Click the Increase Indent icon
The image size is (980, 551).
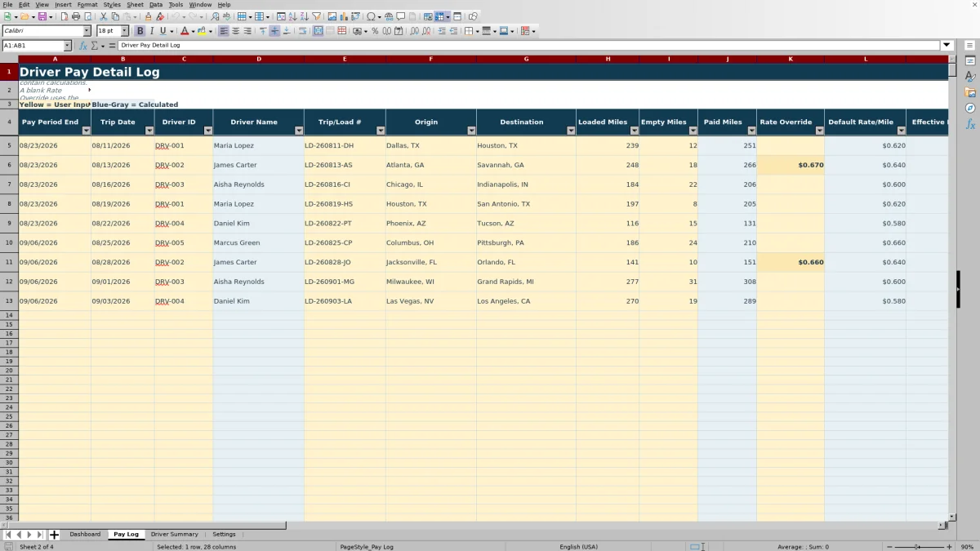pyautogui.click(x=442, y=31)
